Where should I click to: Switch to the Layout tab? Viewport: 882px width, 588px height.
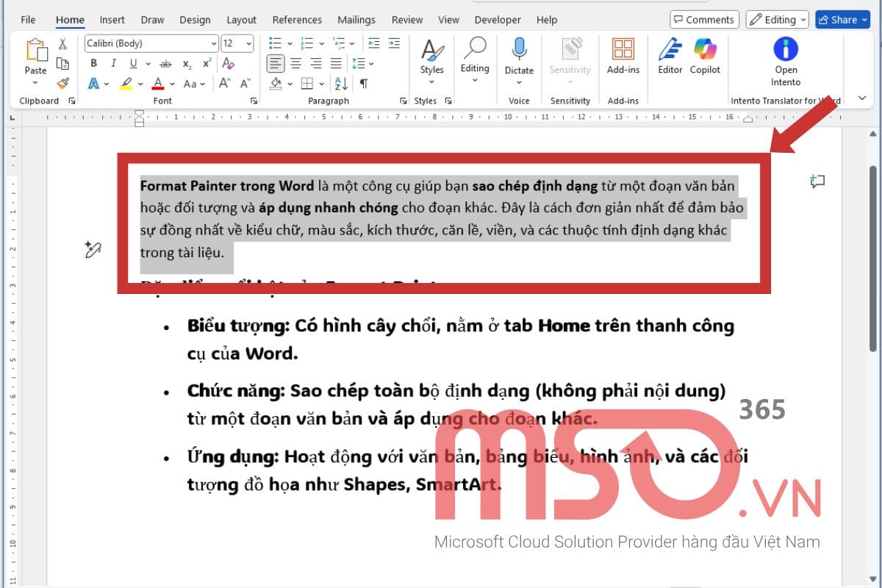pos(241,20)
